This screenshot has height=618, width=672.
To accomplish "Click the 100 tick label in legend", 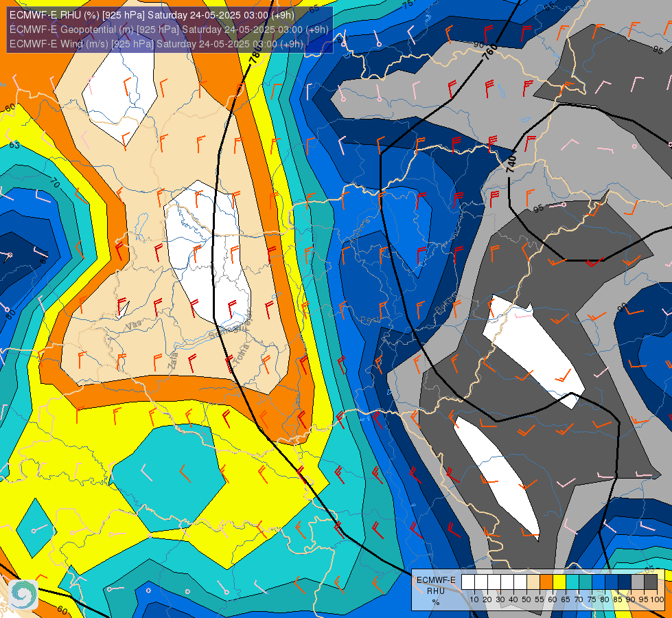I will click(x=658, y=599).
